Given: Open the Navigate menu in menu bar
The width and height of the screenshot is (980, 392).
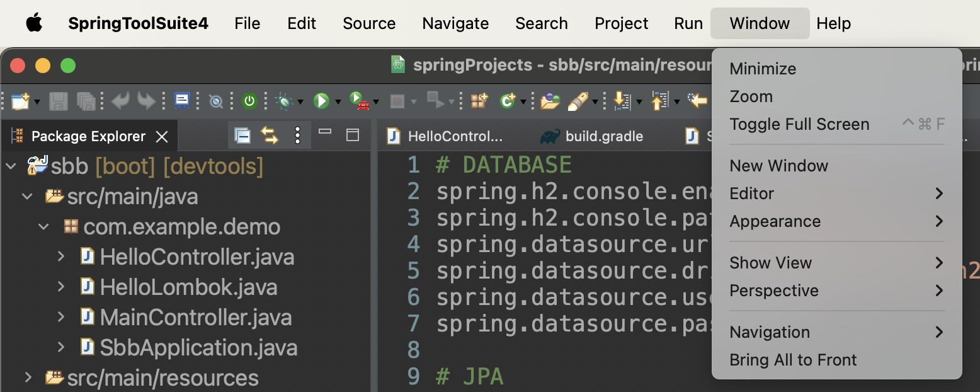Looking at the screenshot, I should [x=455, y=23].
